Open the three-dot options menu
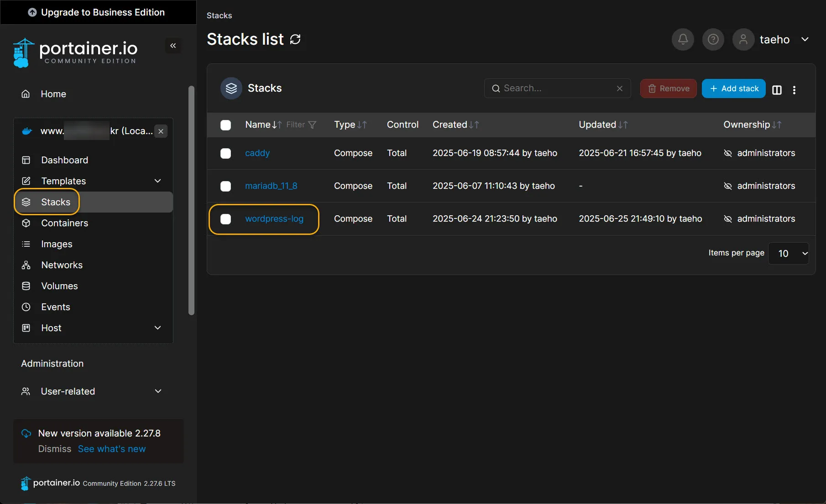The image size is (826, 504). (795, 90)
